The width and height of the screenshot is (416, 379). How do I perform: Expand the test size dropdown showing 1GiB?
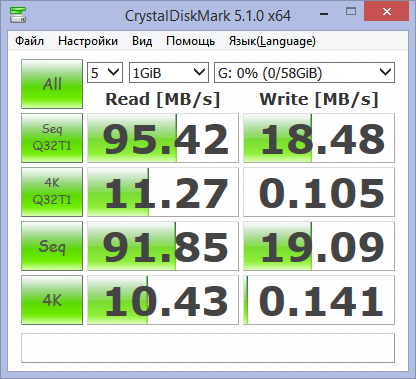[x=169, y=72]
